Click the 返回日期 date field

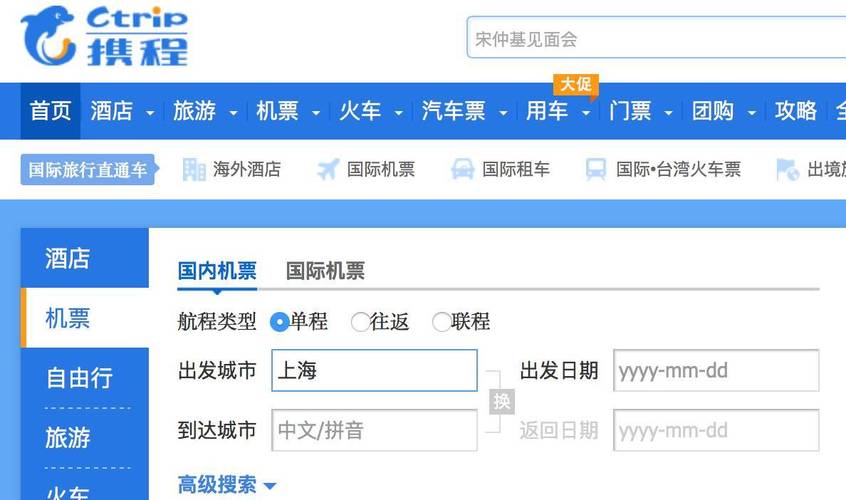716,430
